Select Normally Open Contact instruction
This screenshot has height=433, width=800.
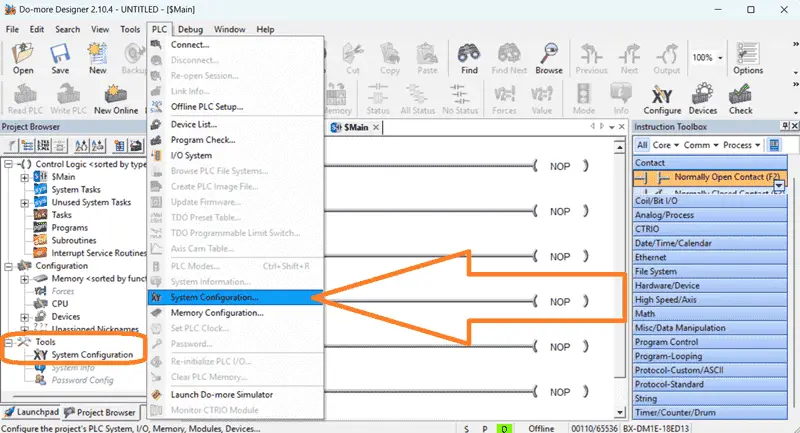tap(709, 177)
